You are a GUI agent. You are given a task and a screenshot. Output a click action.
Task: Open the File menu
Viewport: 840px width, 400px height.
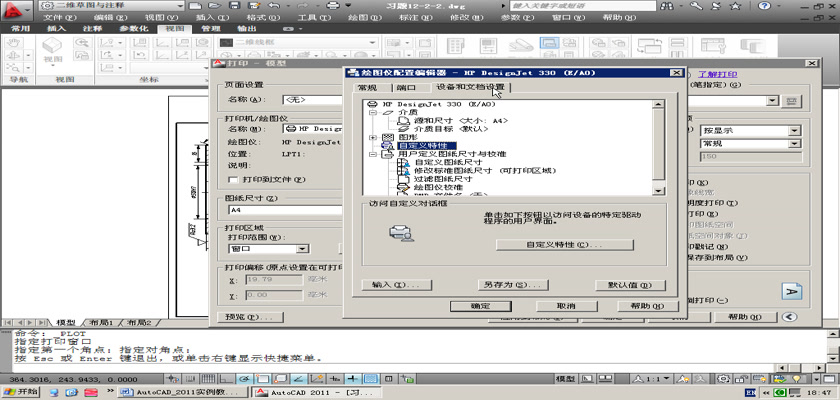tap(60, 17)
